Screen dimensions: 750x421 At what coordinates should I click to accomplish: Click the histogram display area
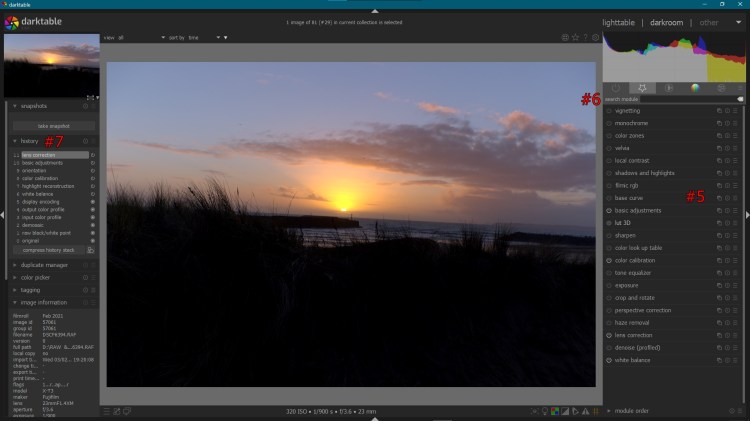(674, 58)
